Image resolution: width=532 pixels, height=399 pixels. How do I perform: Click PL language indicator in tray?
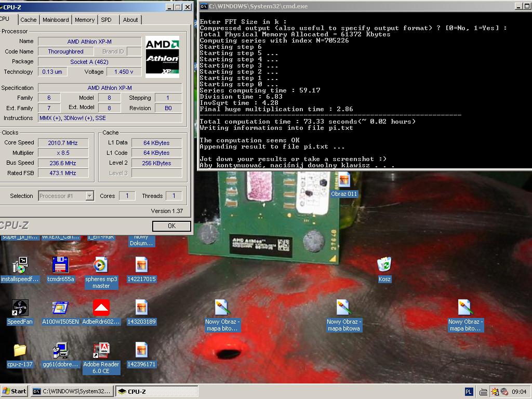469,392
